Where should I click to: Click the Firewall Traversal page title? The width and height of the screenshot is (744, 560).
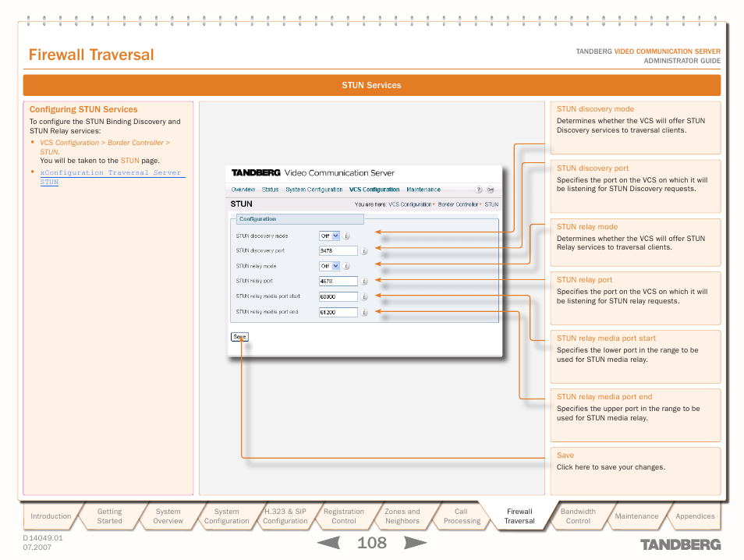click(x=91, y=55)
